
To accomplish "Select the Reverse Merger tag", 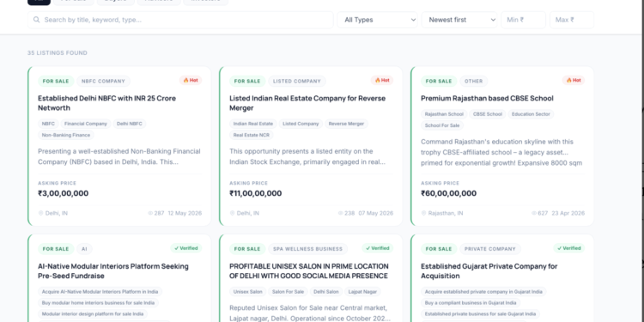I will pos(346,124).
